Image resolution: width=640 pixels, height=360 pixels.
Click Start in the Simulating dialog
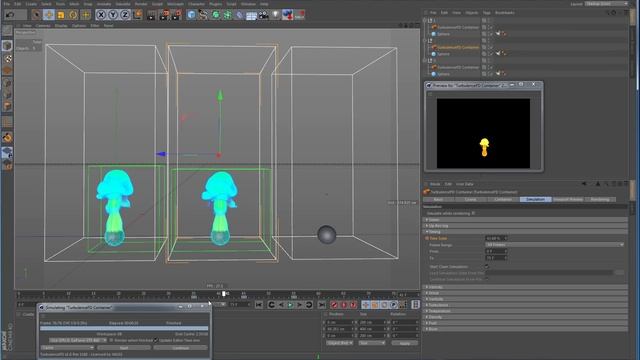pos(124,348)
